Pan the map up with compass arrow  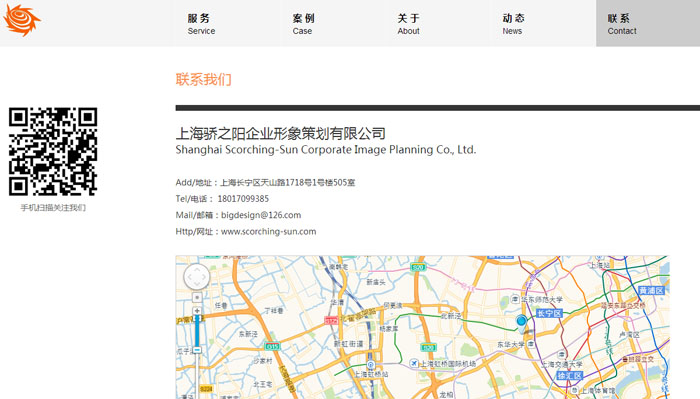point(197,269)
